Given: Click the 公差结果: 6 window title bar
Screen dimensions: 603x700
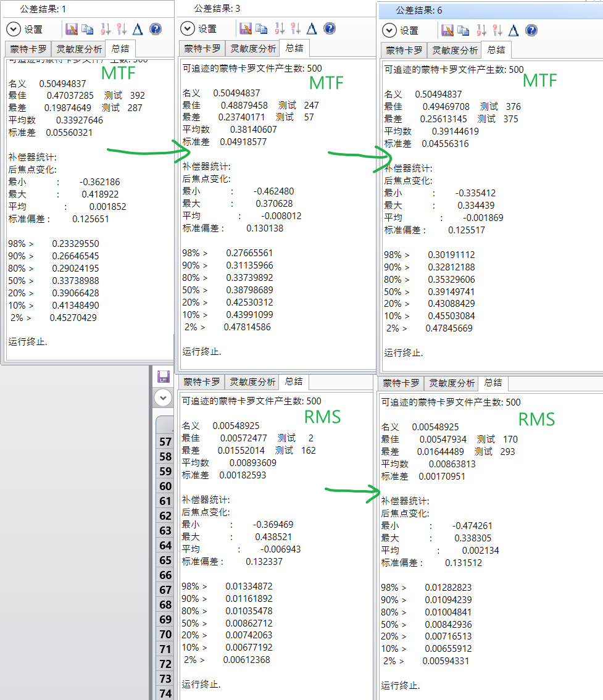Looking at the screenshot, I should 481,10.
